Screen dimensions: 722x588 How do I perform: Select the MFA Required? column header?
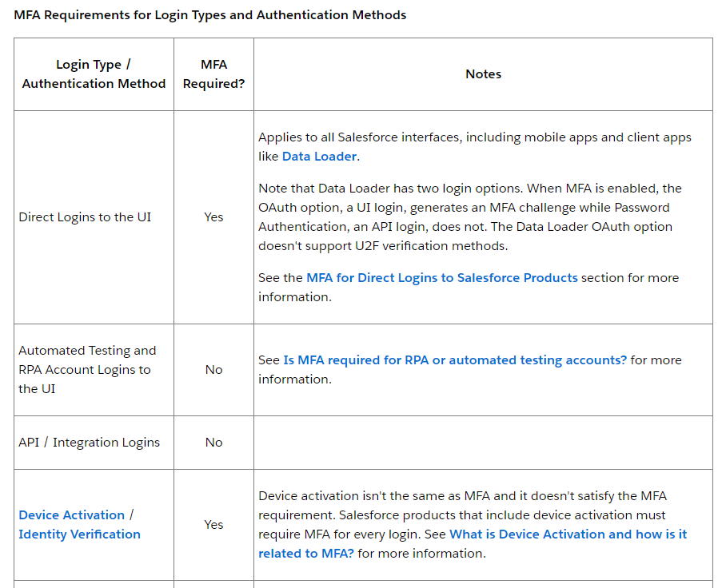213,74
